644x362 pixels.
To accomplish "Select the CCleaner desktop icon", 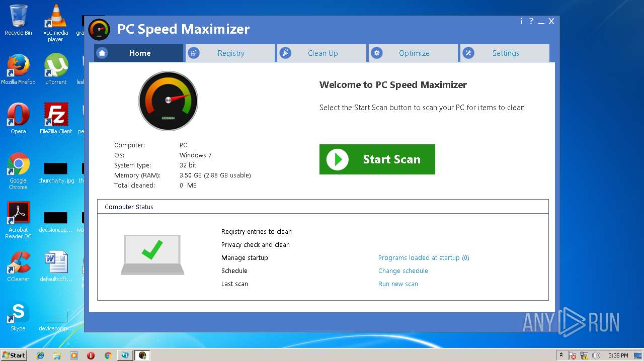I will click(18, 266).
